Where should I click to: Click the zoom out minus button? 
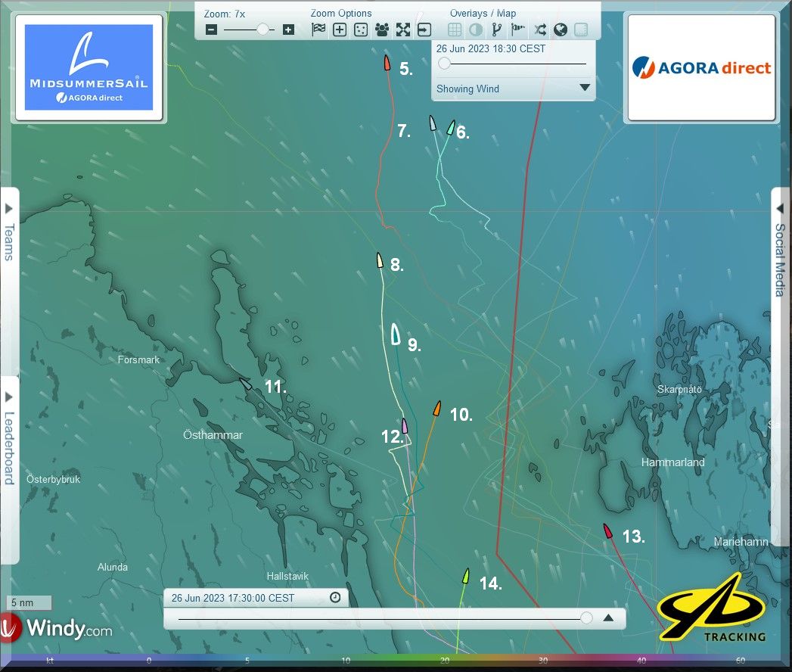click(212, 30)
